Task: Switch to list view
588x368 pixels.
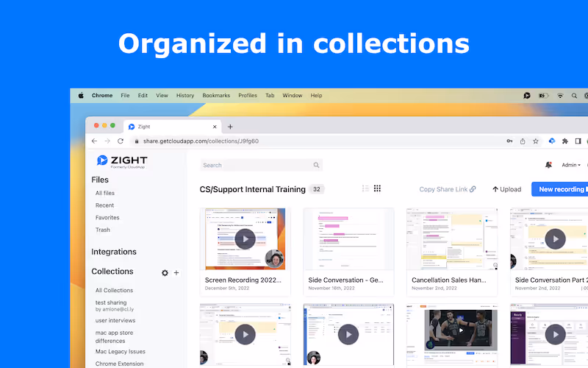Action: pos(365,188)
